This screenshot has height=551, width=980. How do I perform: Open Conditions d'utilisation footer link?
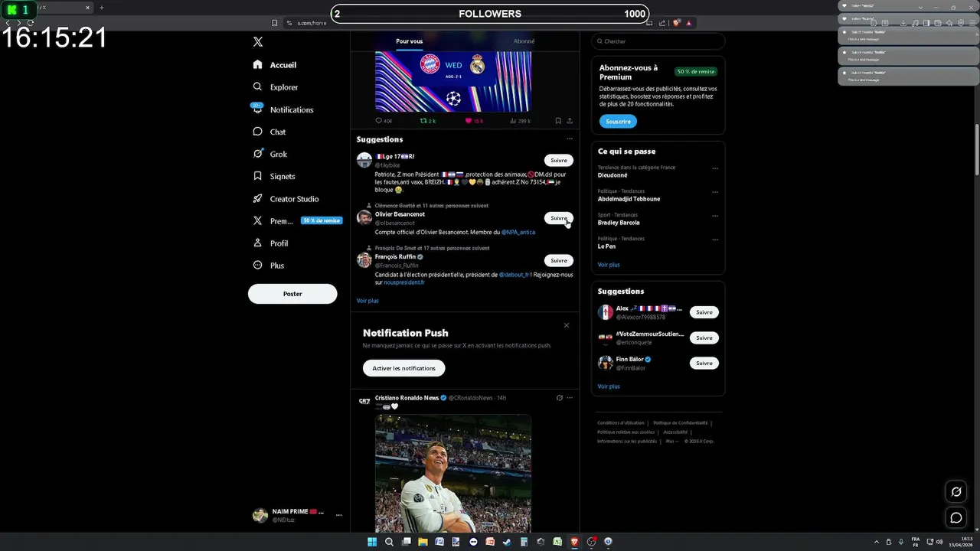coord(621,422)
